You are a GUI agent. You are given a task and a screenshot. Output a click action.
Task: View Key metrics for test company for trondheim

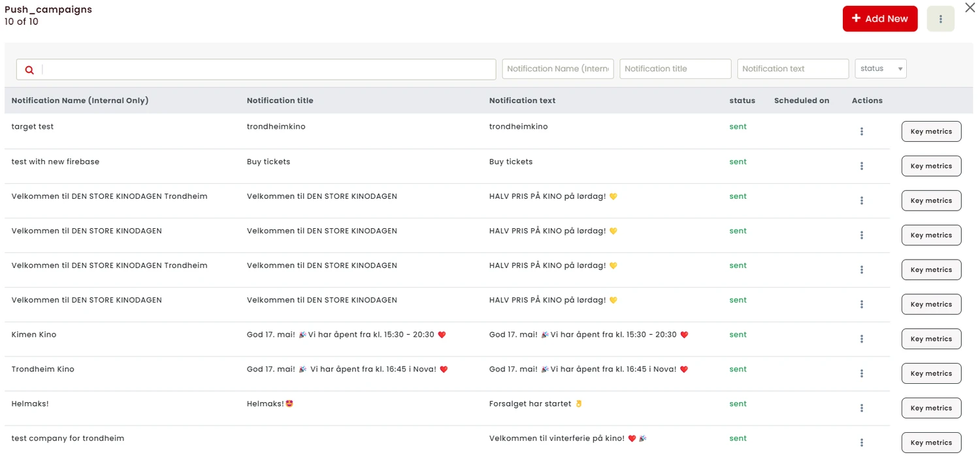pyautogui.click(x=931, y=443)
